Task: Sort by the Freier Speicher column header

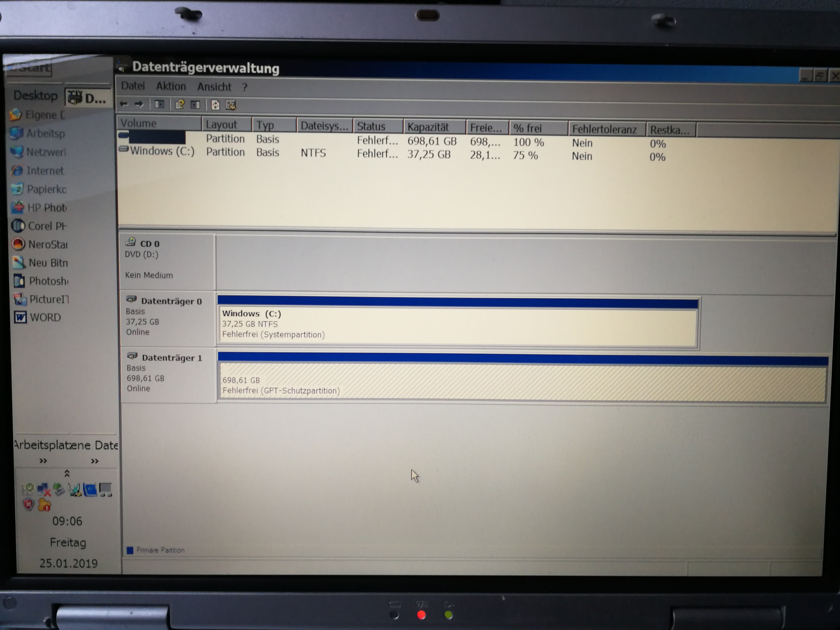Action: tap(488, 128)
